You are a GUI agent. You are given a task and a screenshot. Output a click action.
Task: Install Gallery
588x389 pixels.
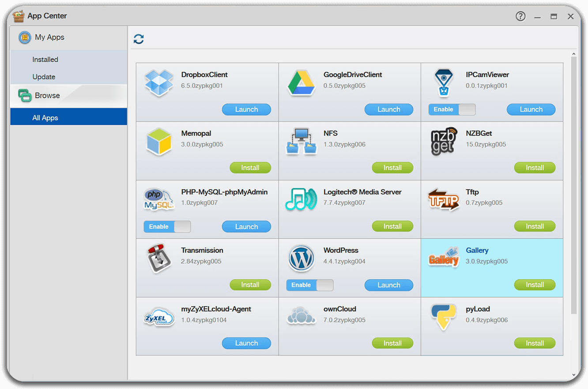coord(535,285)
